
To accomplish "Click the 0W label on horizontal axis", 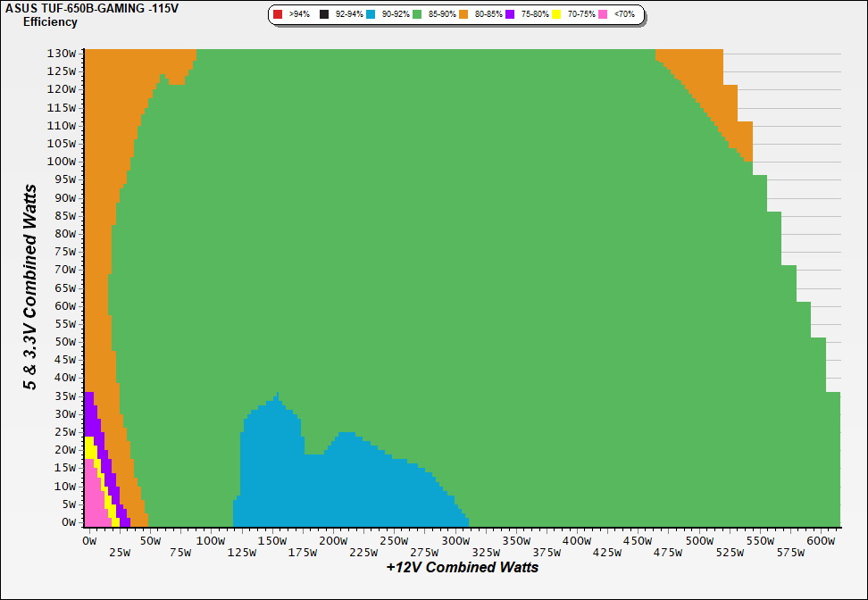I will pyautogui.click(x=89, y=541).
